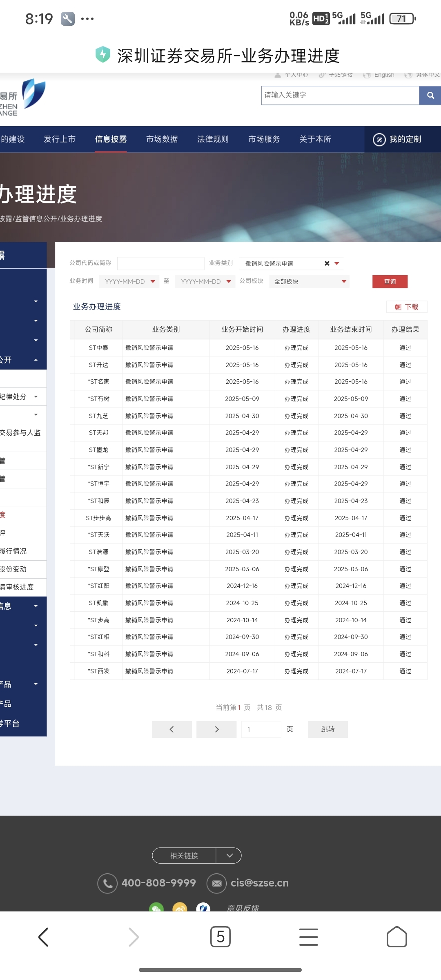Expand the 信息 sidebar section arrow
Screen dimensions: 441x980
(36, 606)
